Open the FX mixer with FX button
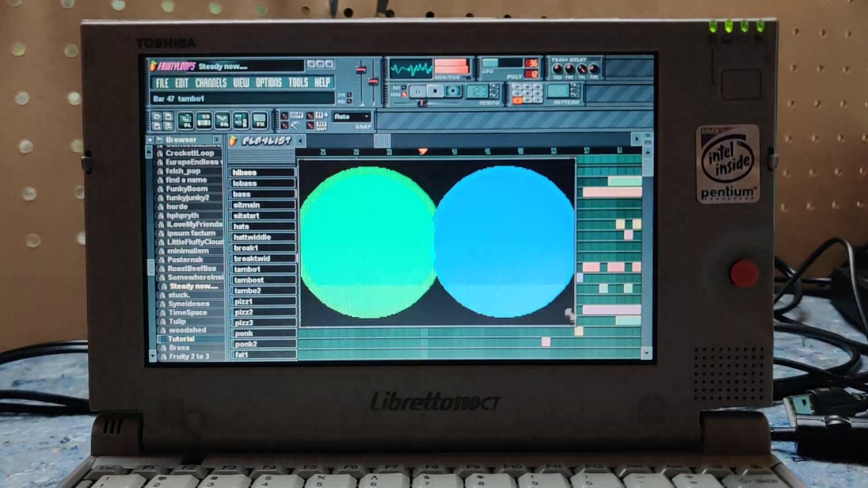Viewport: 868px width, 488px height. point(260,121)
